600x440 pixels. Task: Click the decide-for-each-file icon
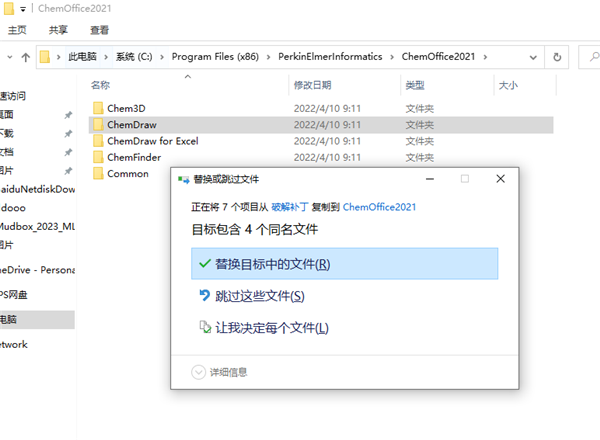[x=204, y=328]
